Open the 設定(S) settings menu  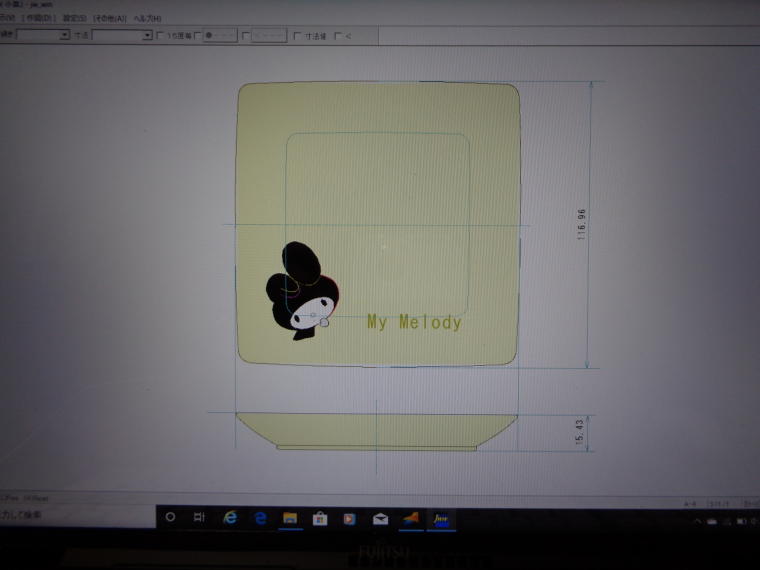click(75, 18)
